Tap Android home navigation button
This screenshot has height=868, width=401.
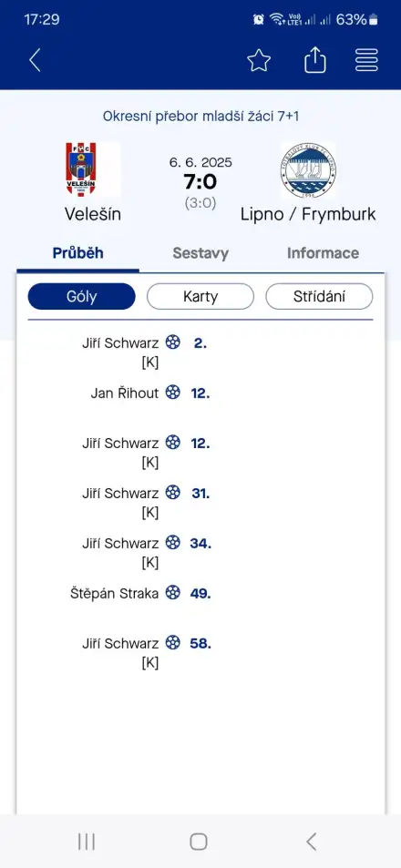(x=199, y=842)
